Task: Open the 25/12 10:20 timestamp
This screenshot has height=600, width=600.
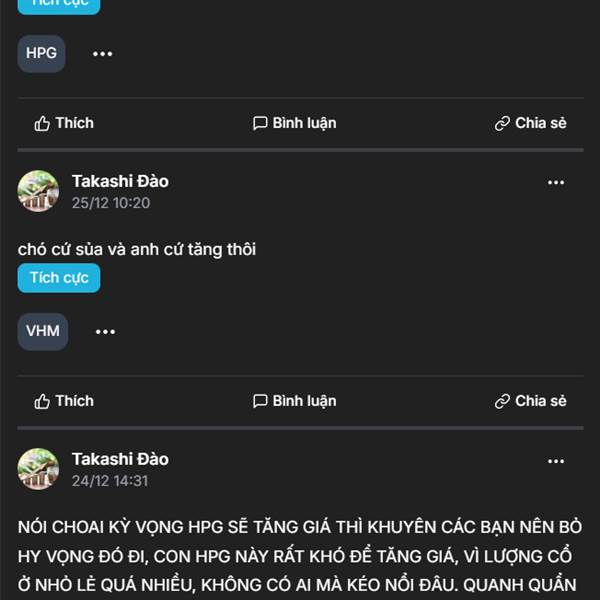Action: (x=111, y=203)
